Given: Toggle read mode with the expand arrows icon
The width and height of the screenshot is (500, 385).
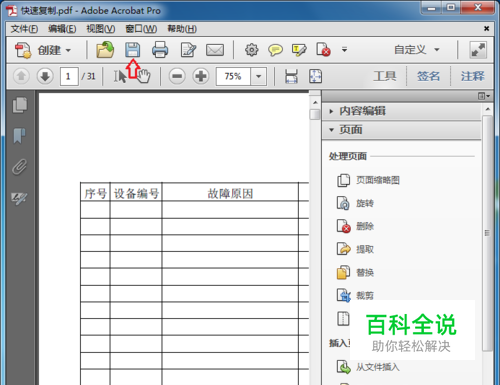Looking at the screenshot, I should pos(478,50).
